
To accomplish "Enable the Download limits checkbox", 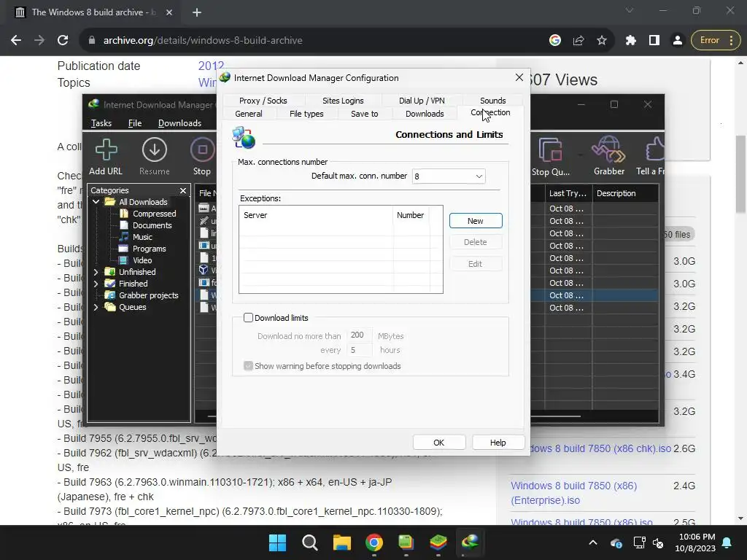I will click(248, 318).
